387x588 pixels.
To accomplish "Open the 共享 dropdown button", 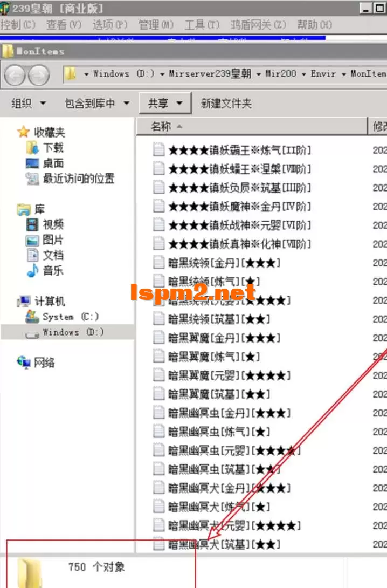I will tap(165, 102).
